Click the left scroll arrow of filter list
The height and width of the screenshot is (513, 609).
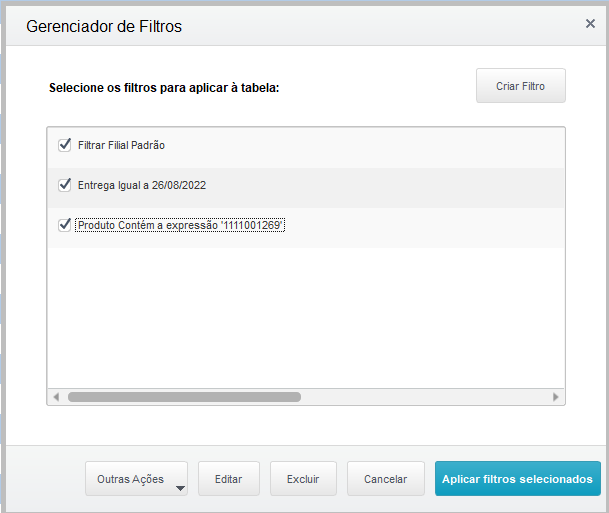56,397
